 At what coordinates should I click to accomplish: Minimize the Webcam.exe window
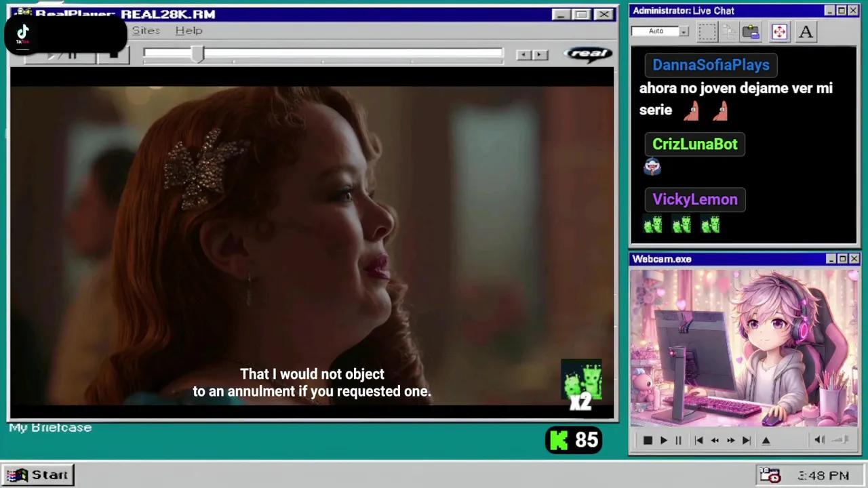[831, 259]
